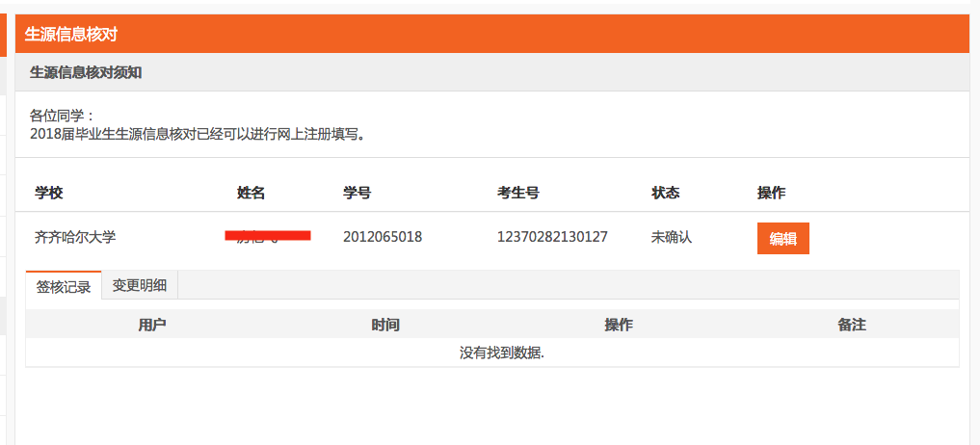
Task: Click the 学校 column header
Action: click(49, 193)
